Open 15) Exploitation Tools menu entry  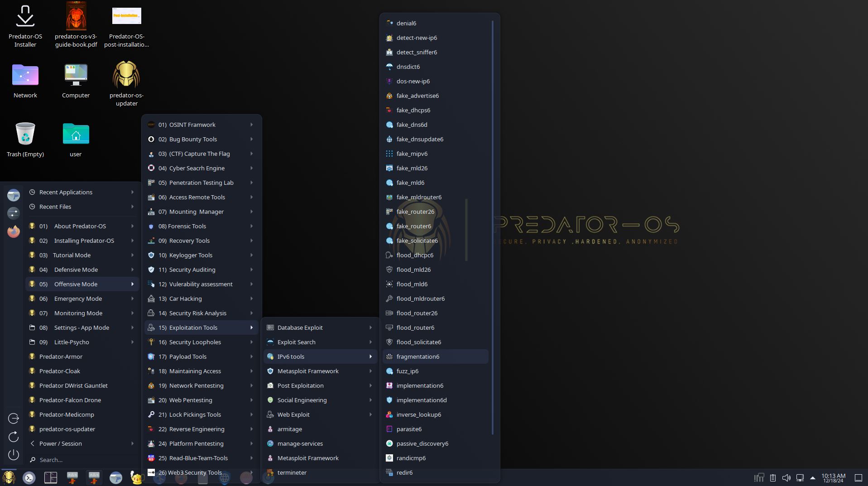pos(201,327)
